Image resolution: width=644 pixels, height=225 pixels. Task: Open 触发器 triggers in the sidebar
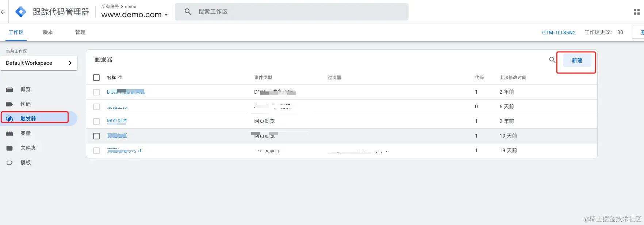(x=39, y=119)
